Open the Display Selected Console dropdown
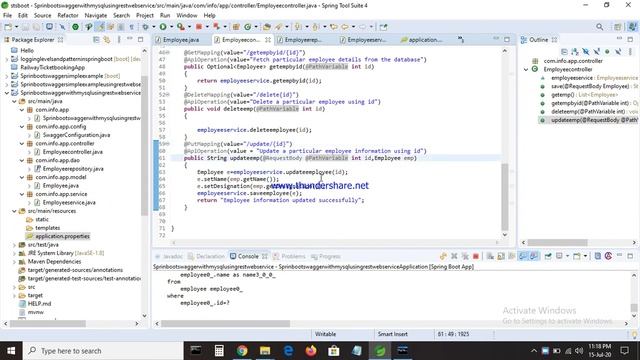This screenshot has height=360, width=640. point(567,256)
